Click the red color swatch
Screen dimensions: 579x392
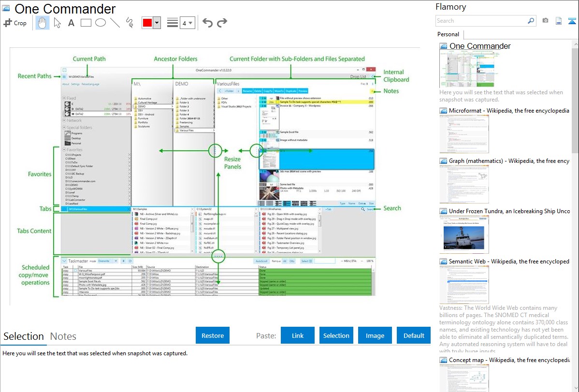click(147, 23)
